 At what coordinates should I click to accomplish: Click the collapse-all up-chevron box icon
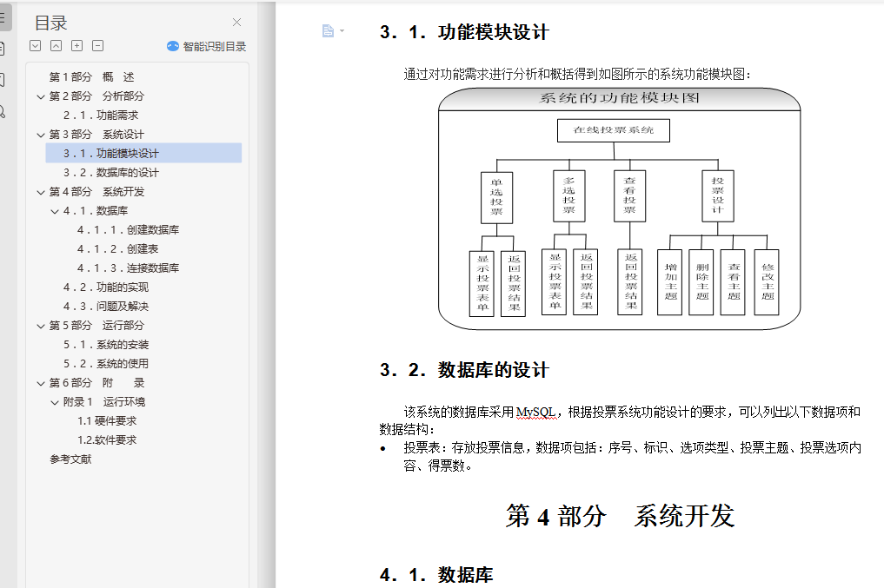pyautogui.click(x=56, y=46)
